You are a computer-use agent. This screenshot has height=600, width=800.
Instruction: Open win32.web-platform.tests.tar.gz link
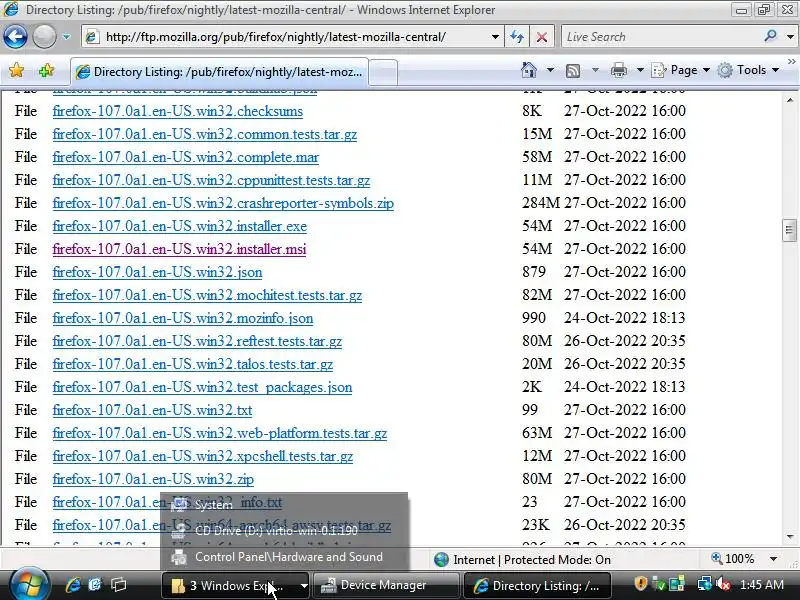pos(219,433)
